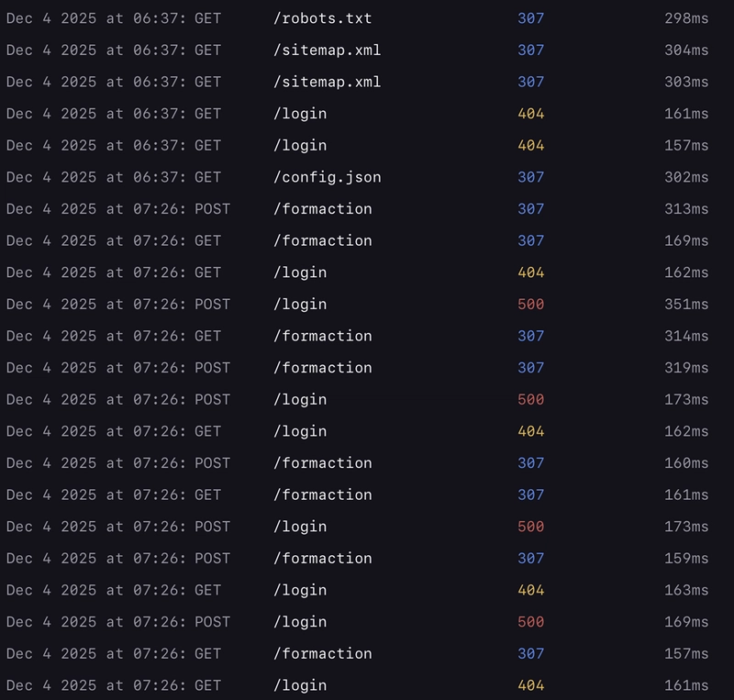Viewport: 734px width, 700px height.
Task: Select the 163ms response time
Action: (x=686, y=590)
